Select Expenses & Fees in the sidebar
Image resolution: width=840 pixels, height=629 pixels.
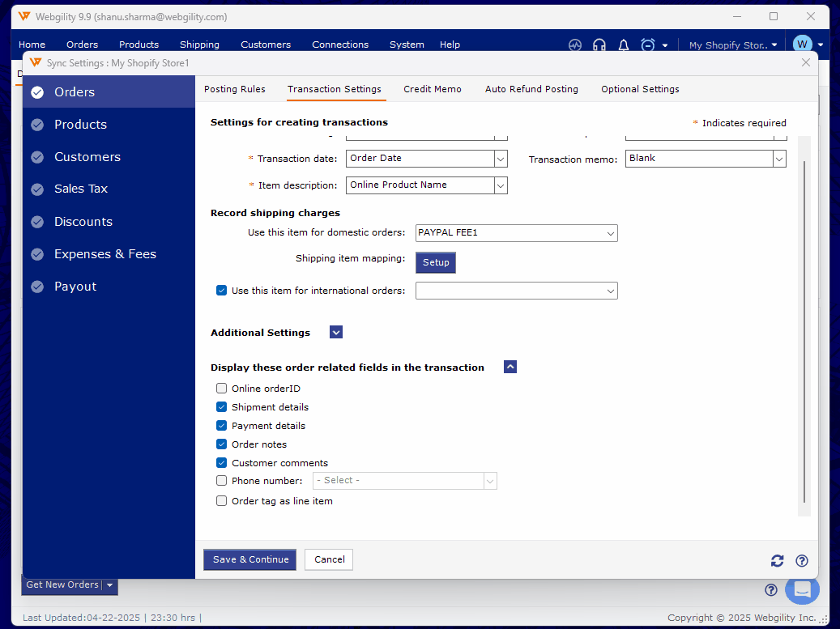tap(105, 254)
